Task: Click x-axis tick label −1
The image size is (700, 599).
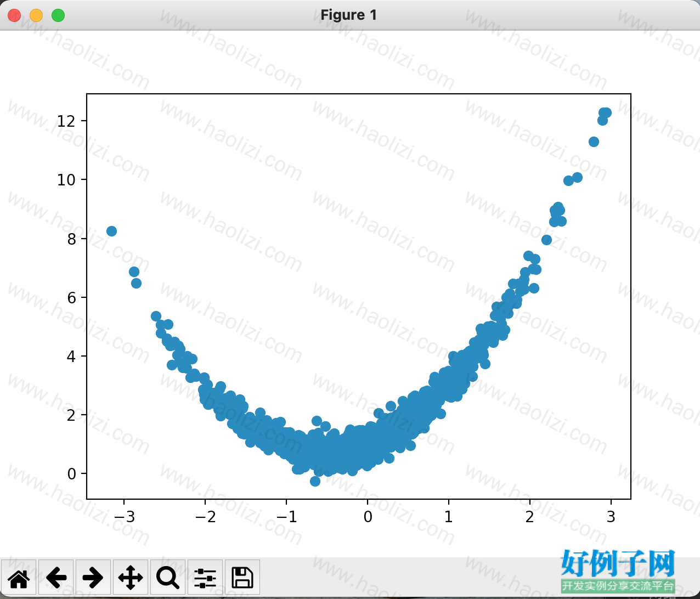Action: coord(286,517)
